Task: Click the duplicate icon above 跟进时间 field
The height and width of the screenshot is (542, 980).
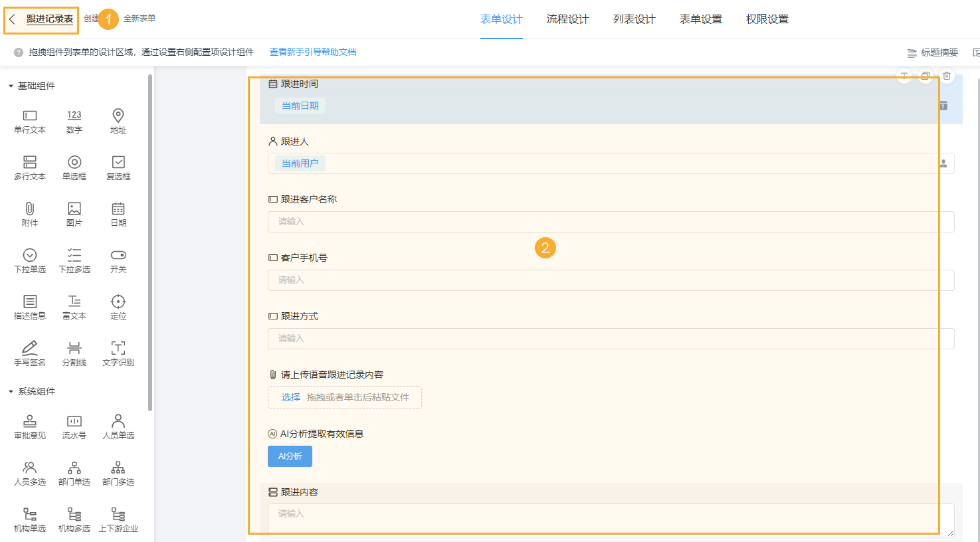Action: coord(926,76)
